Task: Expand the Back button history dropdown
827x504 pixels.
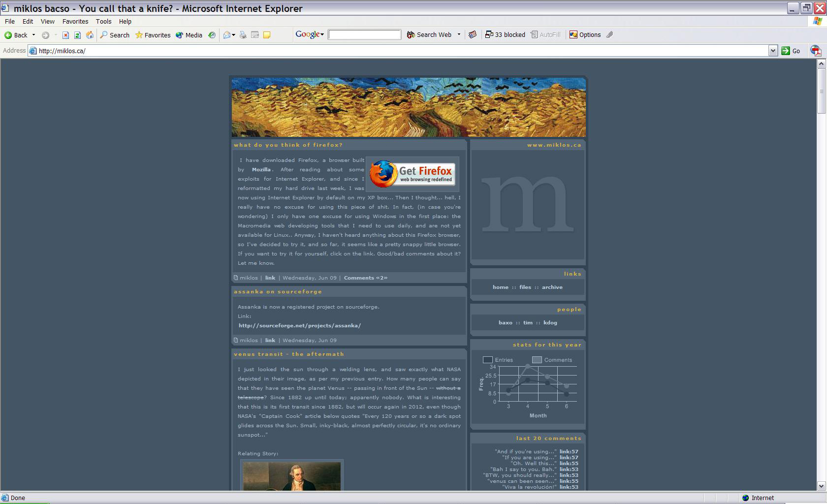Action: [x=34, y=35]
